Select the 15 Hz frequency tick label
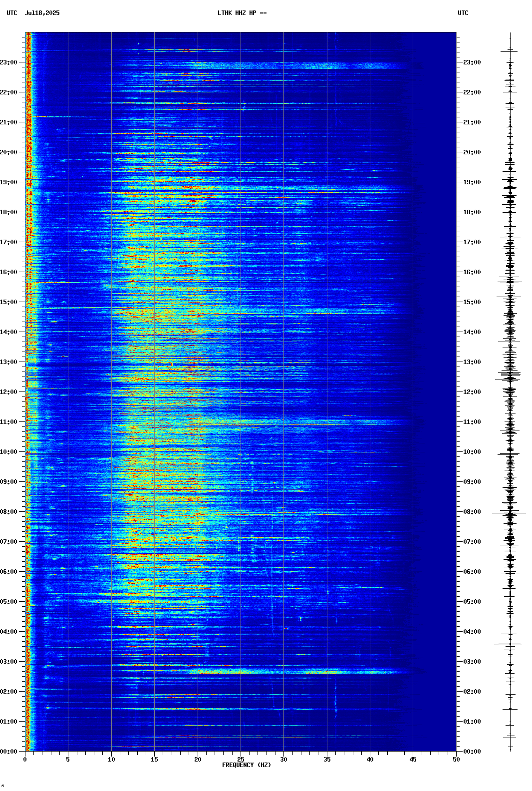 pyautogui.click(x=154, y=760)
